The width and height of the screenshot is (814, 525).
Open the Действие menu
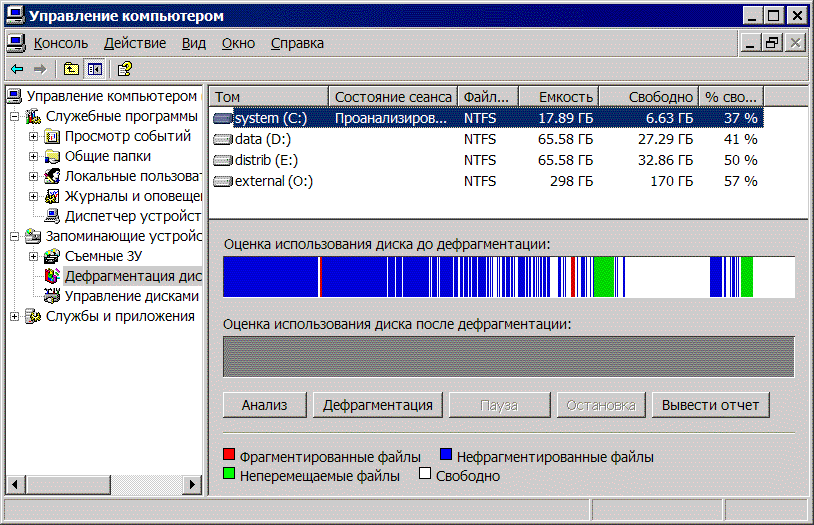click(x=135, y=43)
